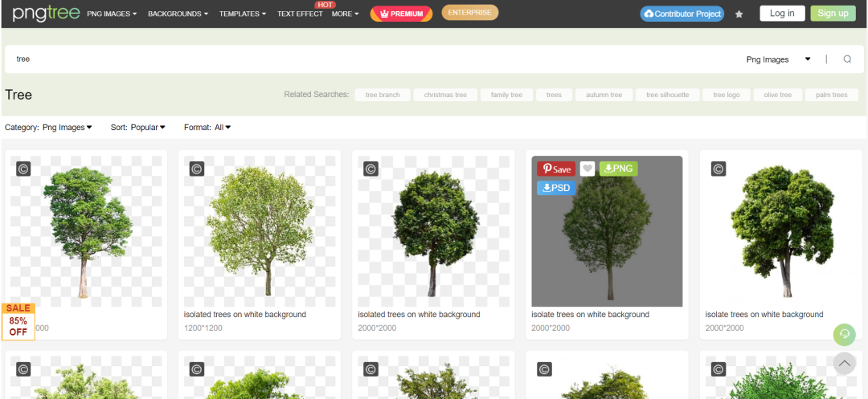Click the SALE 85% OFF badge
Image resolution: width=868 pixels, height=399 pixels.
(18, 322)
